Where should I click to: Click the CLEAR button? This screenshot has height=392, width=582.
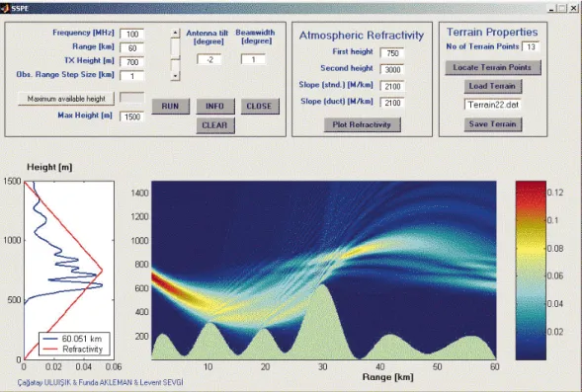[x=215, y=125]
